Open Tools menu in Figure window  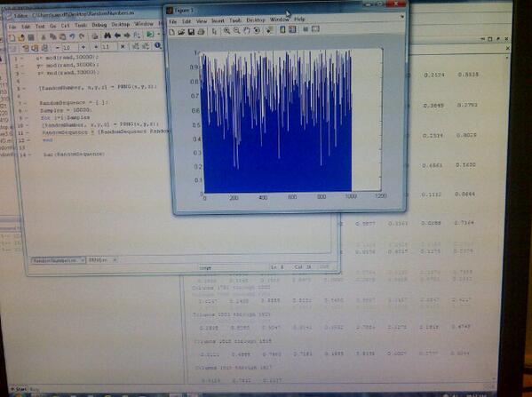tap(235, 20)
